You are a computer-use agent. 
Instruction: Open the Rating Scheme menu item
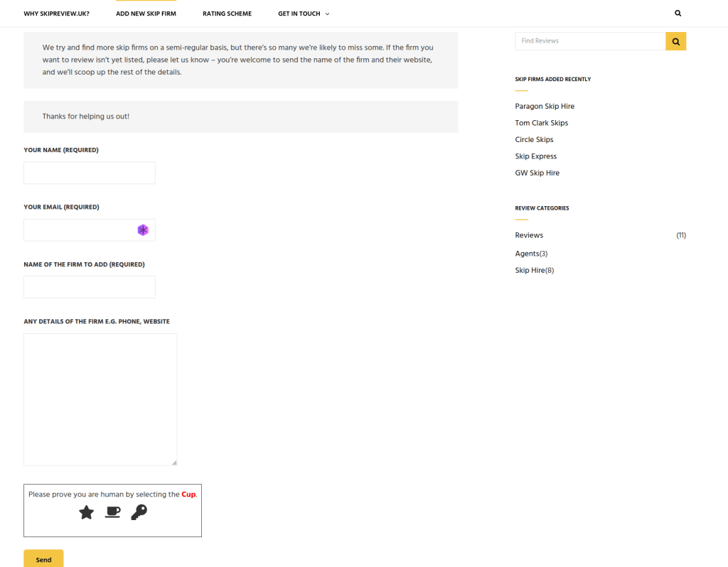tap(227, 13)
